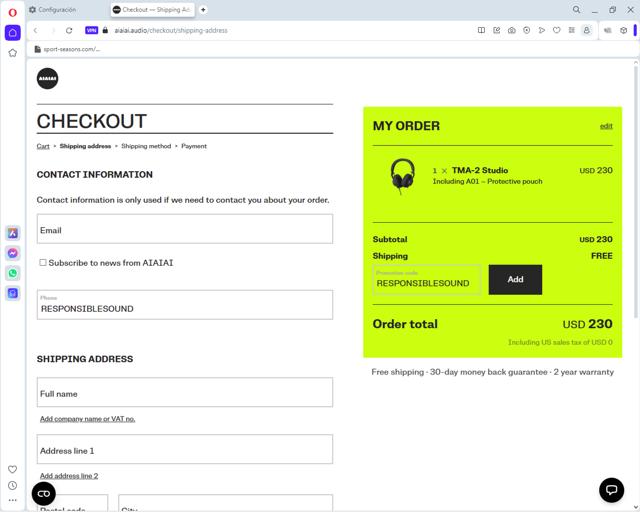640x512 pixels.
Task: Open a new tab with plus button
Action: [x=203, y=9]
